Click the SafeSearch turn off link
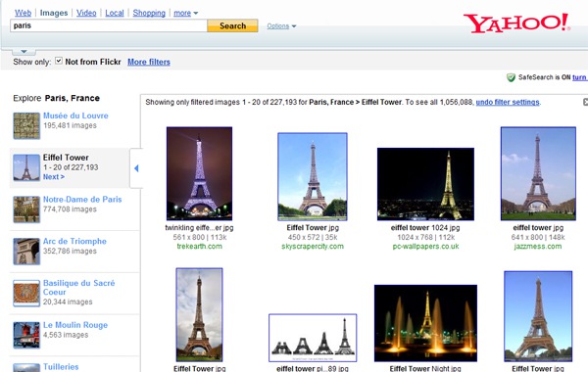 pos(580,77)
